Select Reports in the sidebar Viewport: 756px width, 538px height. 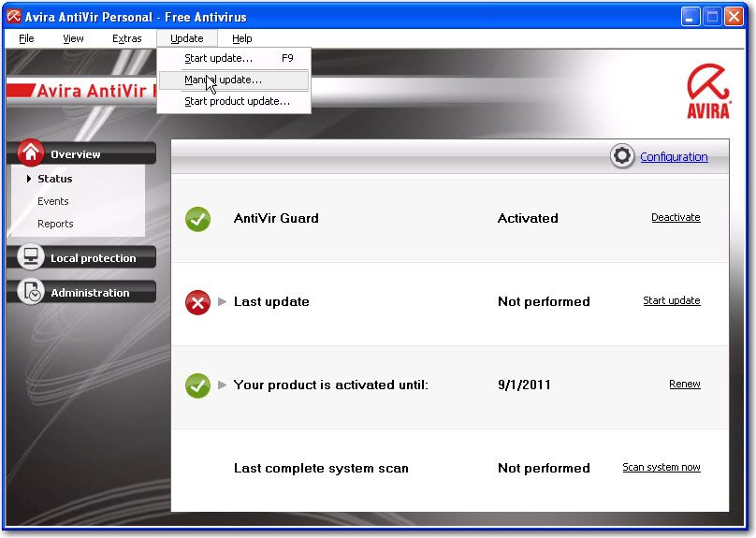[x=55, y=224]
